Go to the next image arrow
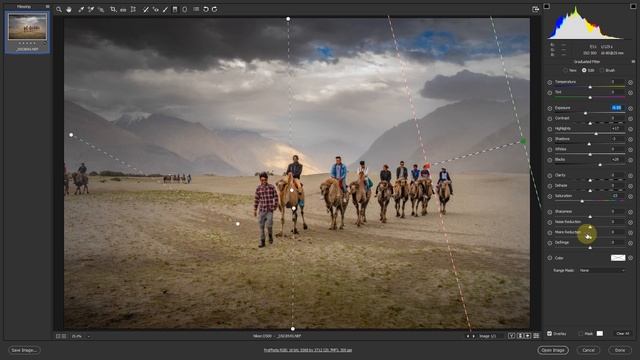Image resolution: width=640 pixels, height=360 pixels. (474, 336)
